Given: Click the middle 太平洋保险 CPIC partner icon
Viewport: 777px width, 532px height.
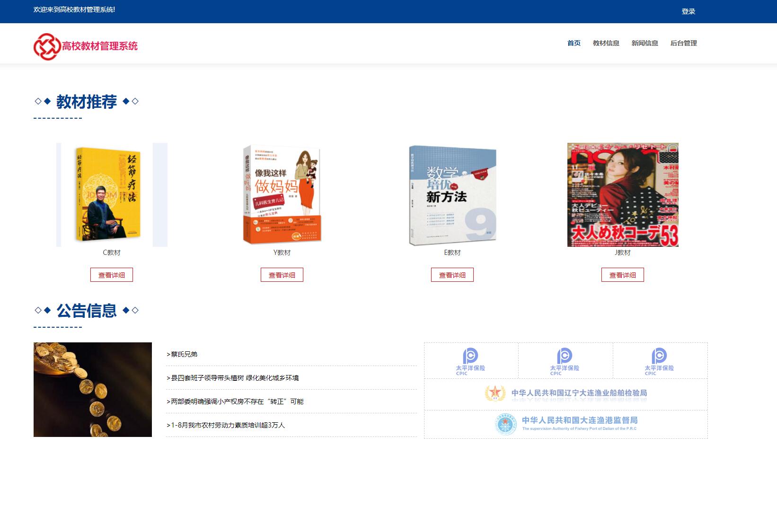Looking at the screenshot, I should 566,360.
